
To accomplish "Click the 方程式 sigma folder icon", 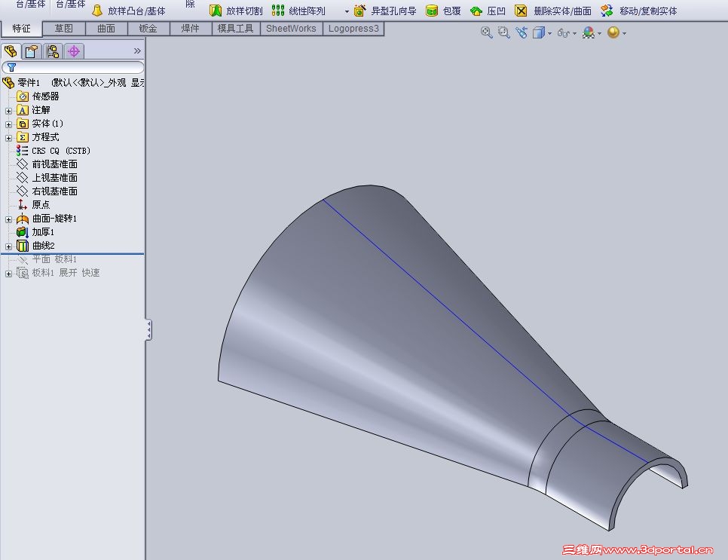I will point(23,137).
